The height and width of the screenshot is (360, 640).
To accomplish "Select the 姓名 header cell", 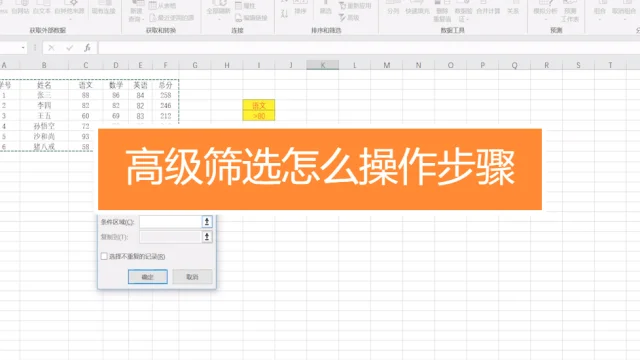I will 44,85.
